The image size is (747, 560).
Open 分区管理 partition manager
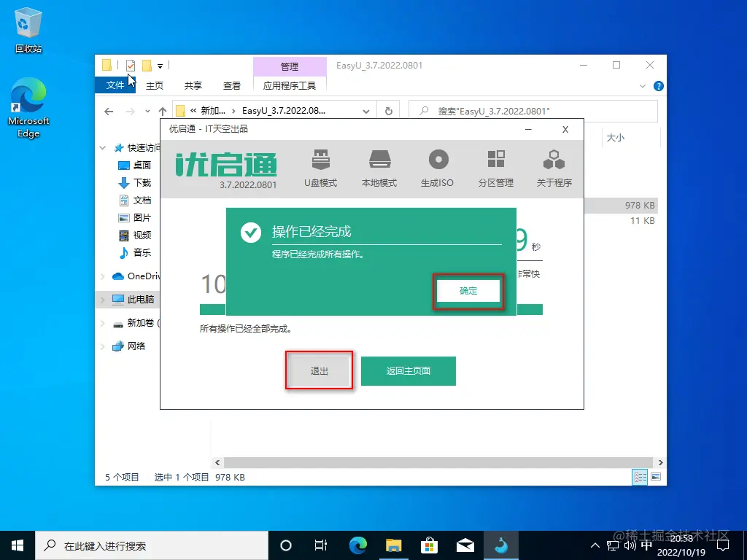point(495,168)
